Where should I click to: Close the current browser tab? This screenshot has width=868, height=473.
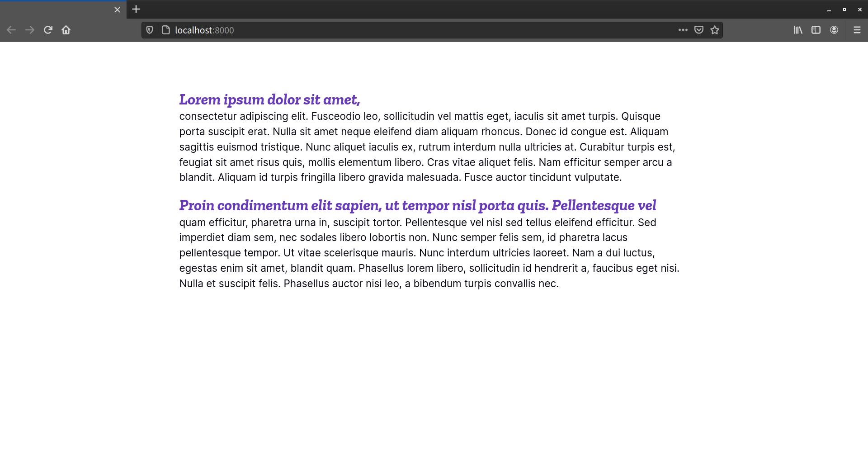pos(117,9)
